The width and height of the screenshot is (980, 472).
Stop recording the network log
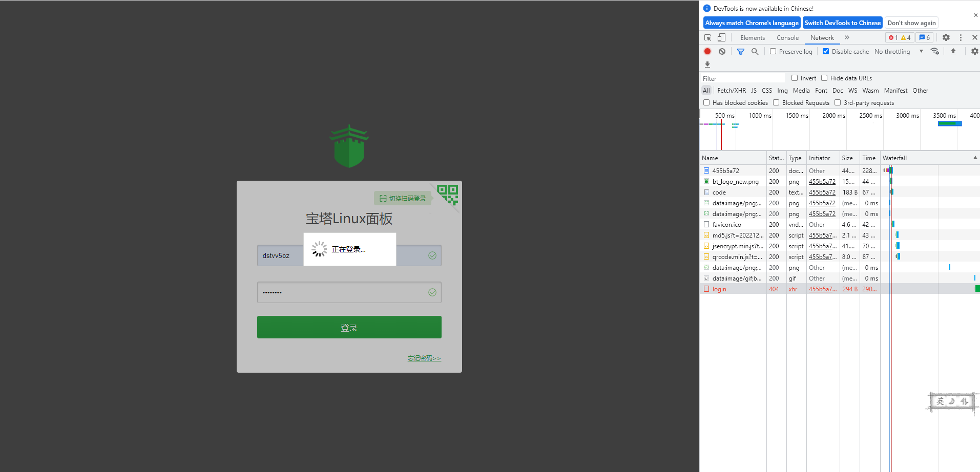707,51
